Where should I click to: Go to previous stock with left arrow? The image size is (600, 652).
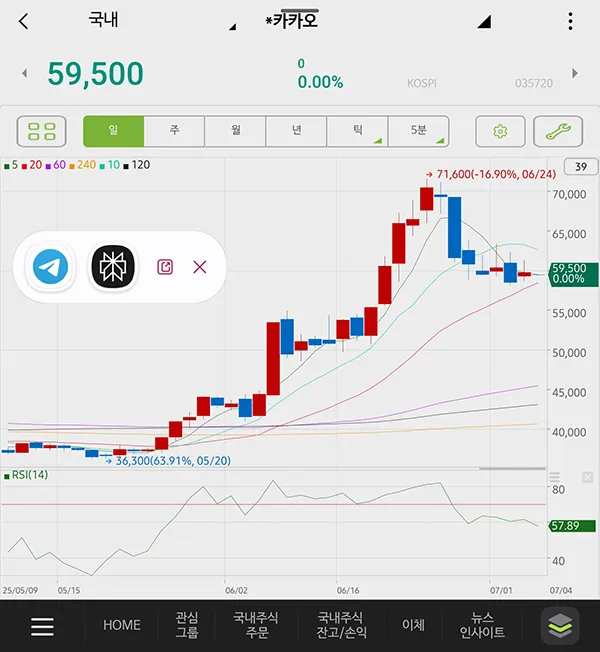coord(25,74)
